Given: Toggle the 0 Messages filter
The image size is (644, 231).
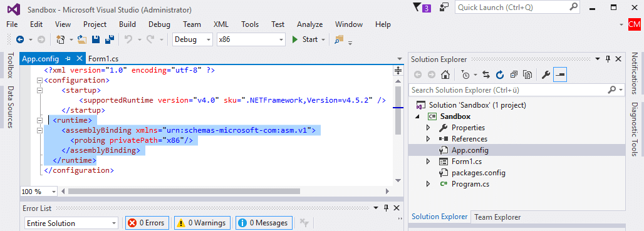Looking at the screenshot, I should 264,223.
